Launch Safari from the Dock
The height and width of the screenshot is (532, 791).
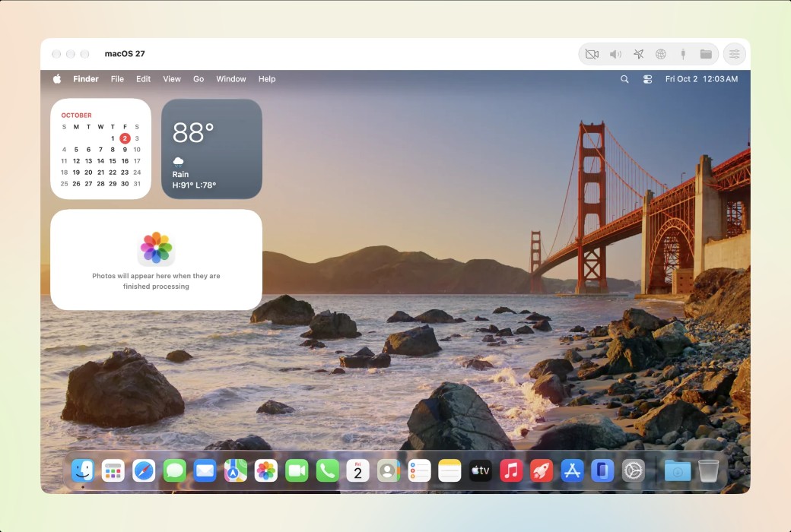(x=144, y=471)
